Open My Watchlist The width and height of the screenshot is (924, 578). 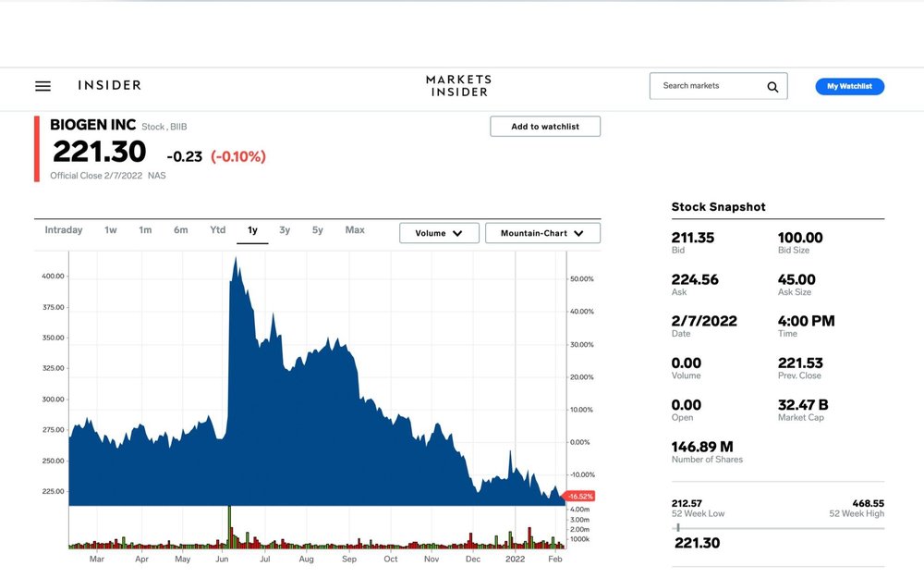pos(850,86)
